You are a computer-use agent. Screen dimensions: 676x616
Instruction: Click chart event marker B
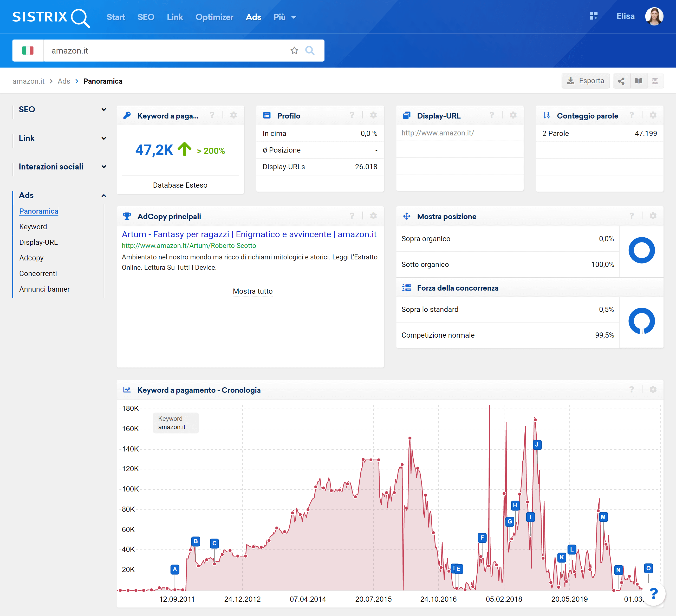click(196, 541)
